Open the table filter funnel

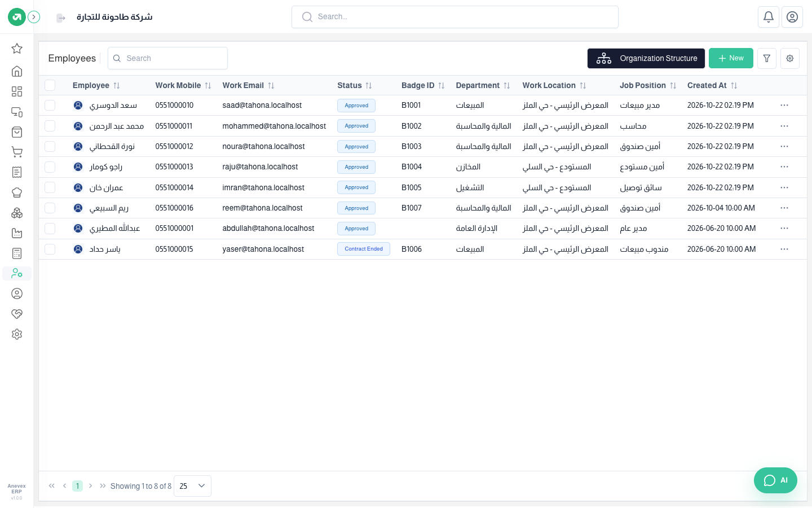[x=767, y=58]
